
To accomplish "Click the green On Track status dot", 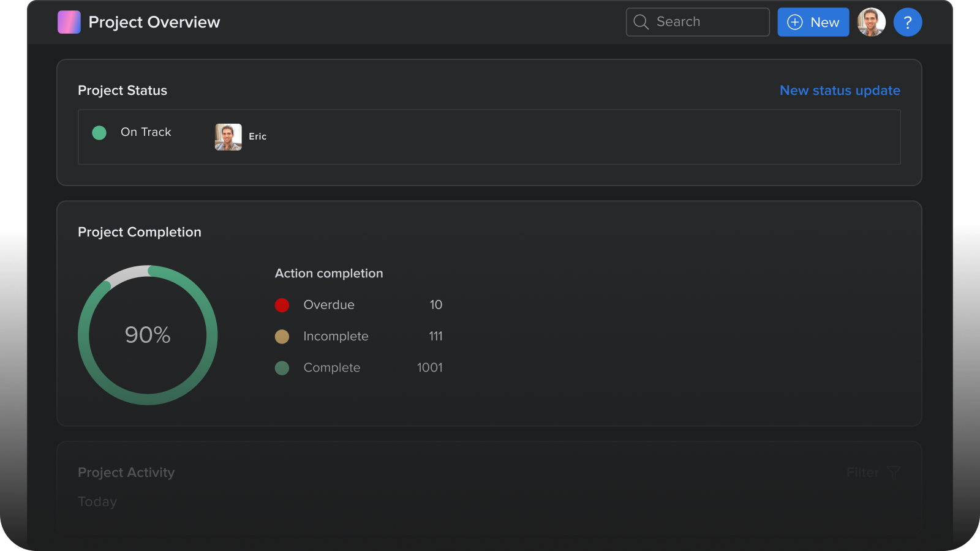I will (x=99, y=133).
